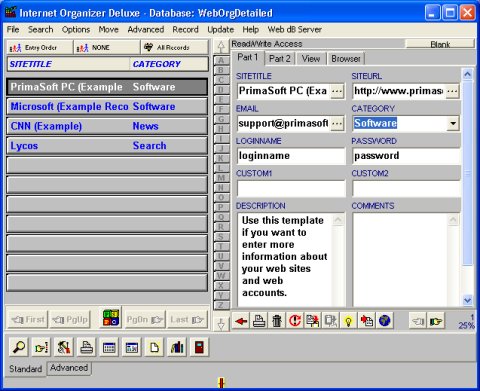The height and width of the screenshot is (391, 480).
Task: Click the SITETITLE column header
Action: click(x=68, y=64)
